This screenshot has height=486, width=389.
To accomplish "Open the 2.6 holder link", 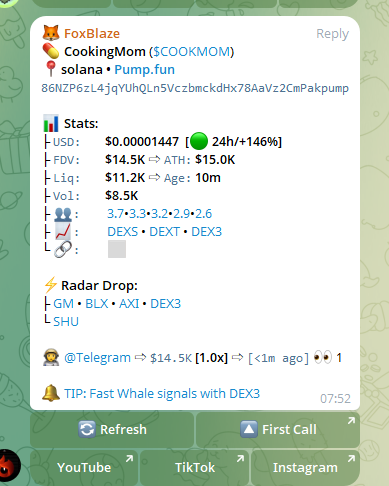I will tap(203, 214).
